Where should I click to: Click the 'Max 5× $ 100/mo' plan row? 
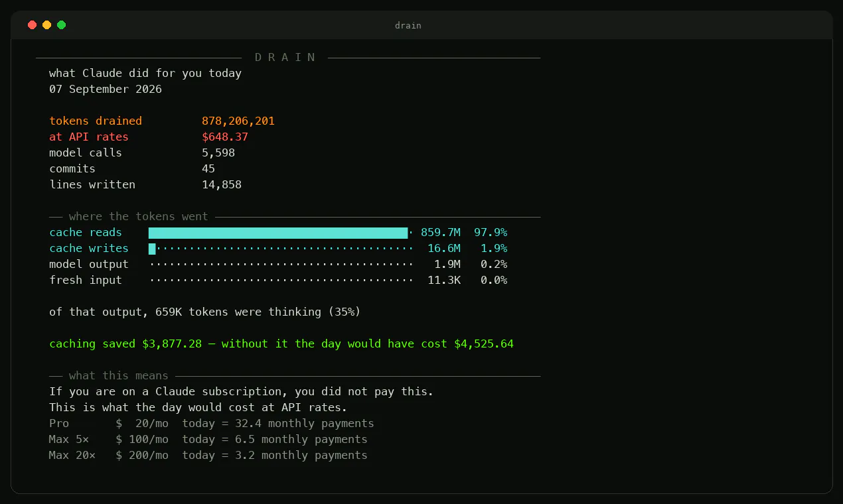coord(208,439)
